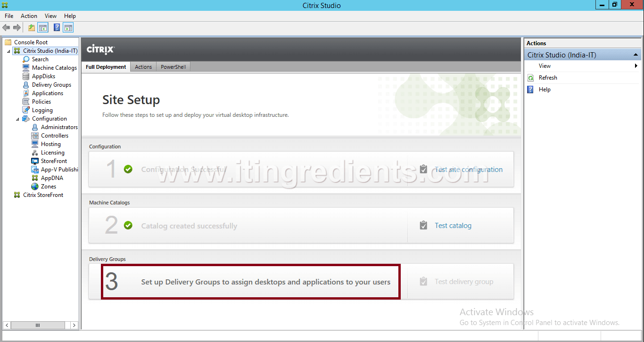
Task: Click the Hosting monitor icon
Action: coord(35,144)
